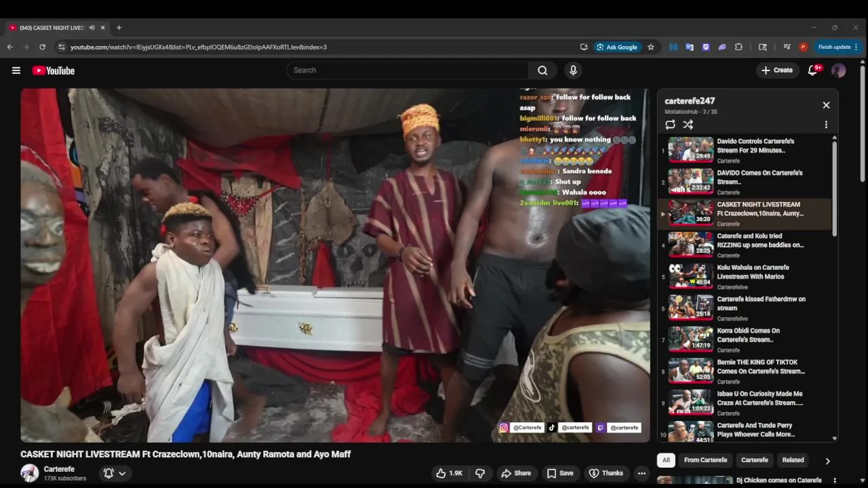Open the carterefe247 playlist title
The image size is (868, 488).
(690, 101)
